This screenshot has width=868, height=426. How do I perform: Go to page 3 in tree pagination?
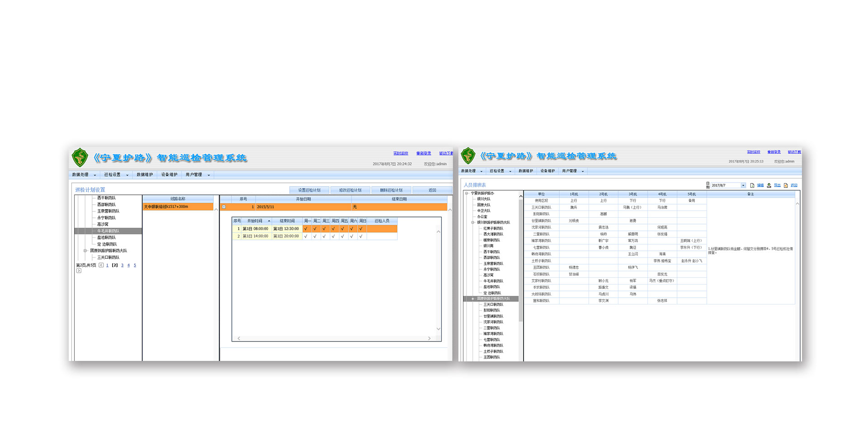tap(122, 265)
